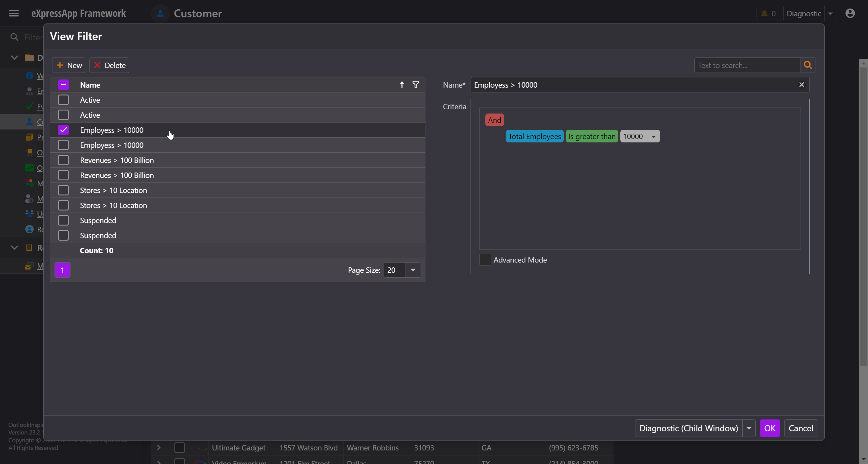Click the Name column filter funnel icon
This screenshot has height=464, width=868.
(x=415, y=85)
